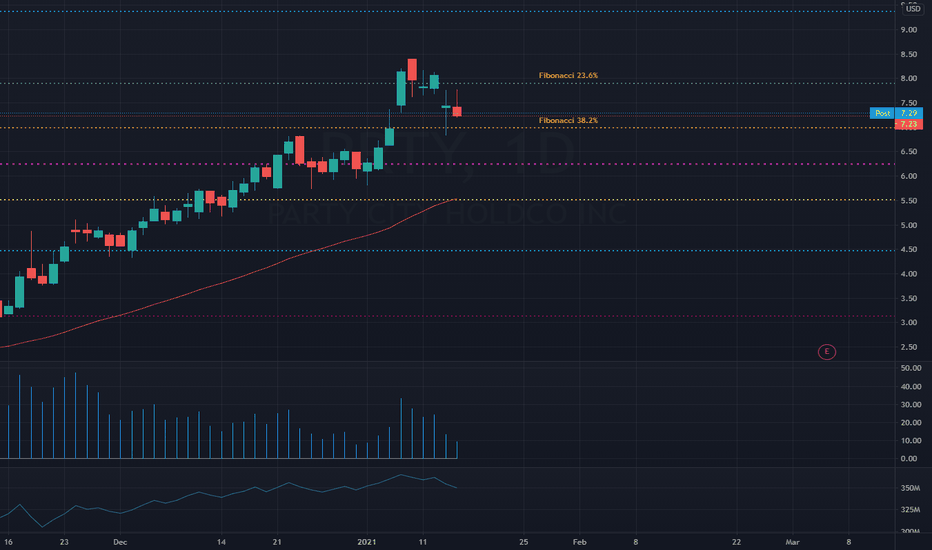Click the 4.00 price axis label
Screen dimensions: 932x550
coord(908,274)
